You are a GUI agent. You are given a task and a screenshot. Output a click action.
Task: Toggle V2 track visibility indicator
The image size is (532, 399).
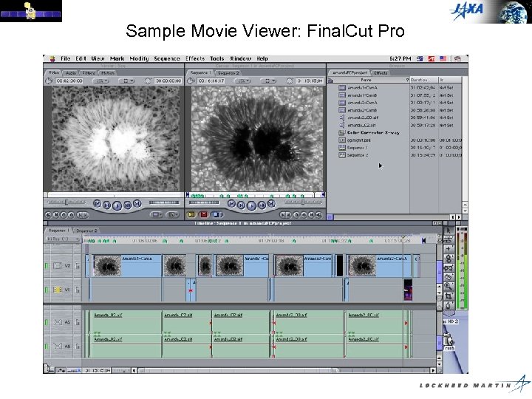[47, 266]
